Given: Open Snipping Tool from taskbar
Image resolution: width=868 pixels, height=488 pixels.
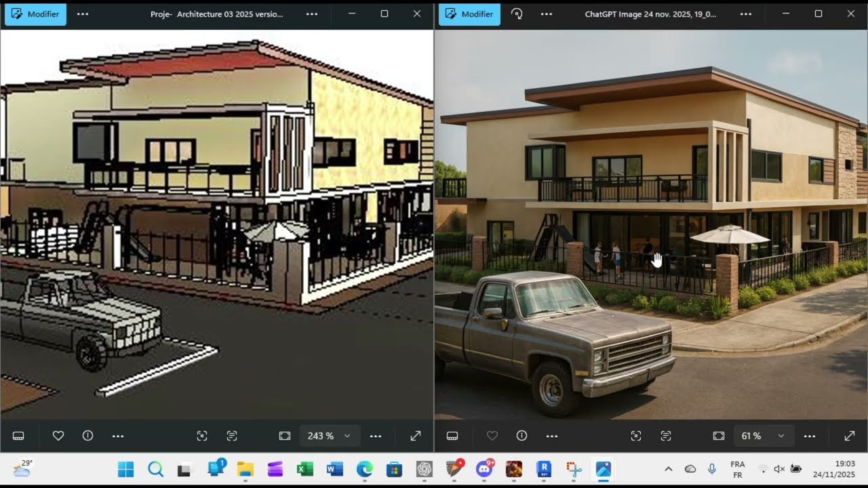Looking at the screenshot, I should tap(574, 469).
